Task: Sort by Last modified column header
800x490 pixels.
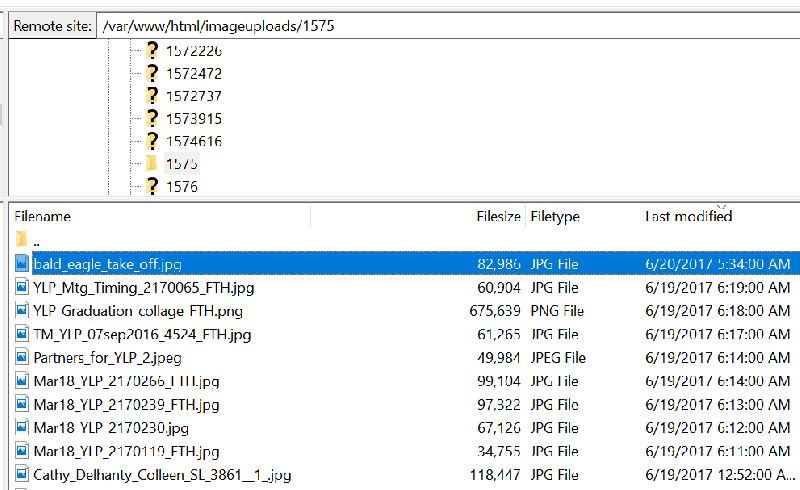Action: click(688, 217)
